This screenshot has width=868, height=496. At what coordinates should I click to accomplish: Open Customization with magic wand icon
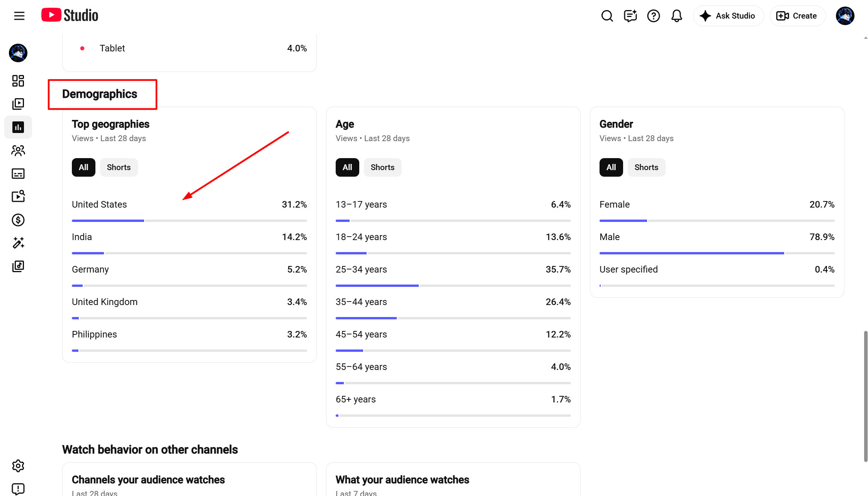(18, 243)
